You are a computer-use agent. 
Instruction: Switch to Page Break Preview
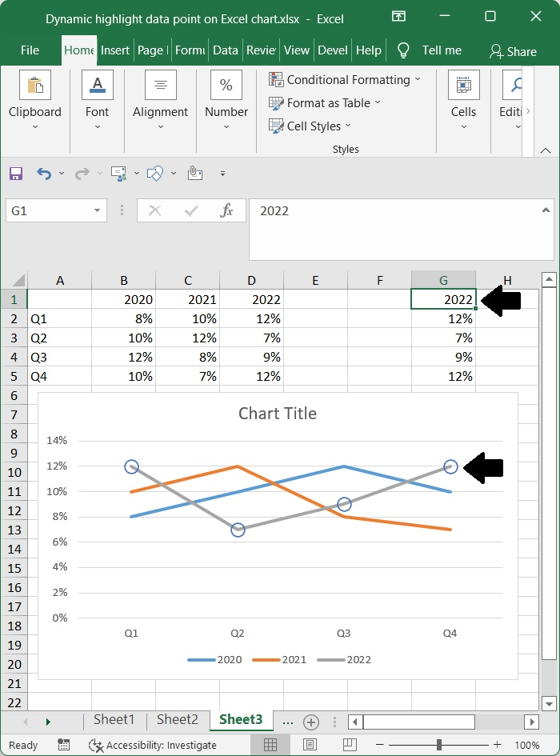(x=350, y=745)
